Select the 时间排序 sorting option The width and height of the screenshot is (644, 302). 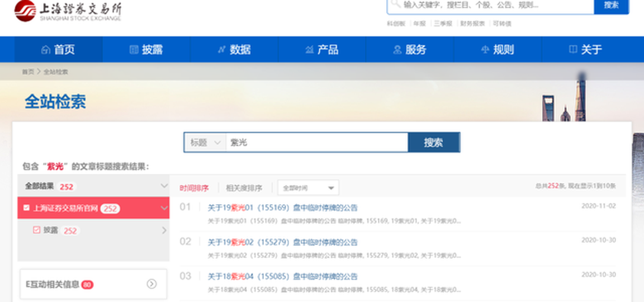[194, 188]
